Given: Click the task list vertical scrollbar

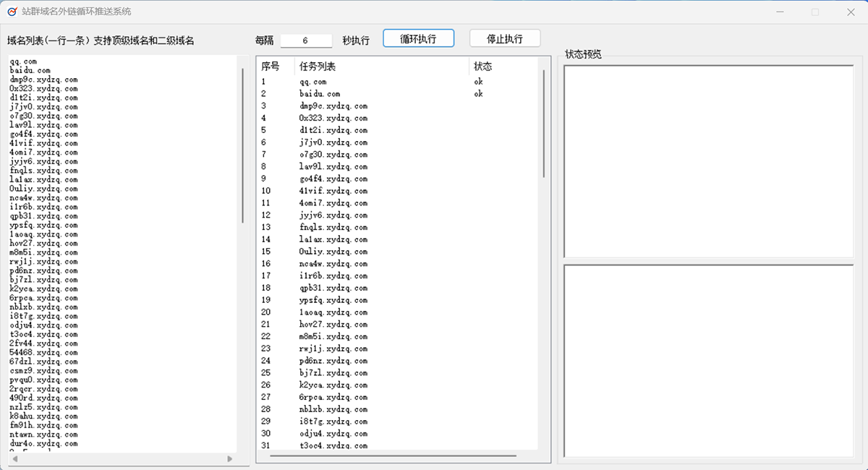Looking at the screenshot, I should point(543,123).
